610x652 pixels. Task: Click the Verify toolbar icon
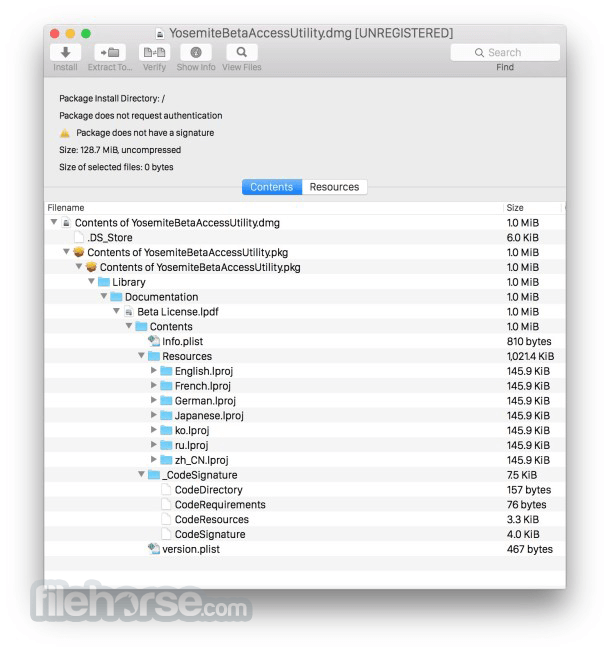(x=154, y=52)
